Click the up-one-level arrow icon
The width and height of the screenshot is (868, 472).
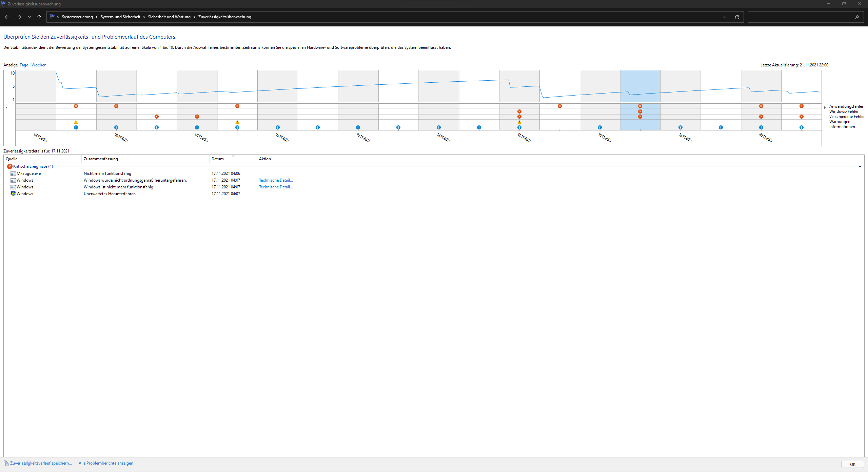click(39, 17)
